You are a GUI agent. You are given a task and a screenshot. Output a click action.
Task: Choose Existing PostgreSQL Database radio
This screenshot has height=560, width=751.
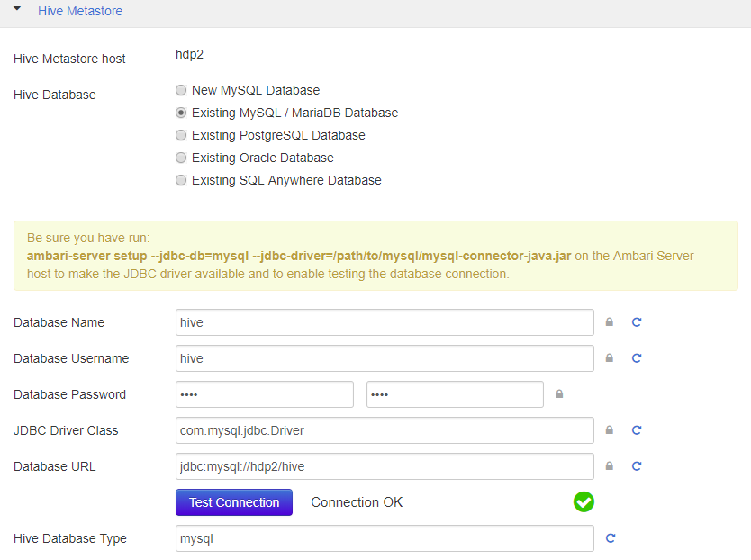[181, 135]
